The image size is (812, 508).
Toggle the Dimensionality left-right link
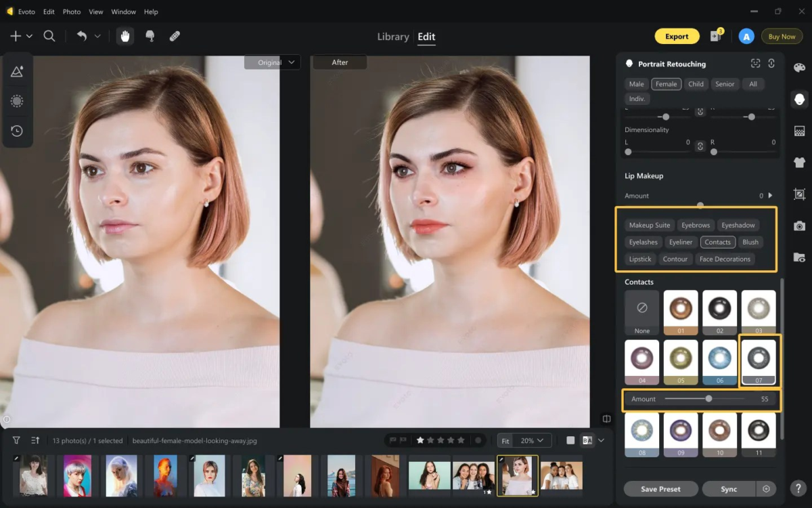[700, 145]
